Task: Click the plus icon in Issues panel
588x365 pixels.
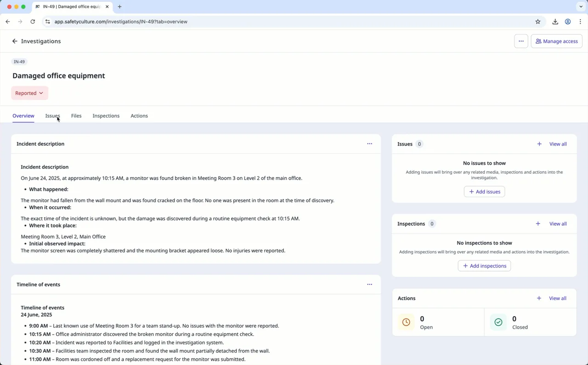Action: (x=539, y=144)
